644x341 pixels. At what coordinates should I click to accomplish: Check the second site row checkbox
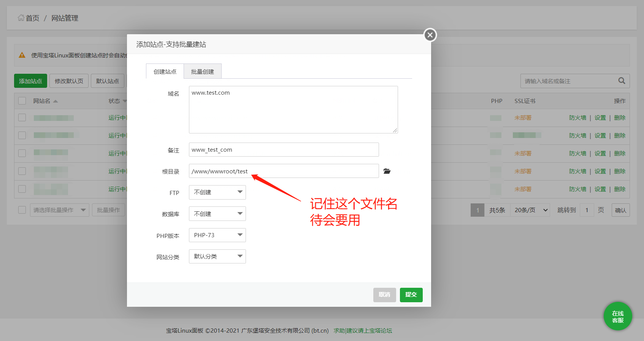[22, 135]
